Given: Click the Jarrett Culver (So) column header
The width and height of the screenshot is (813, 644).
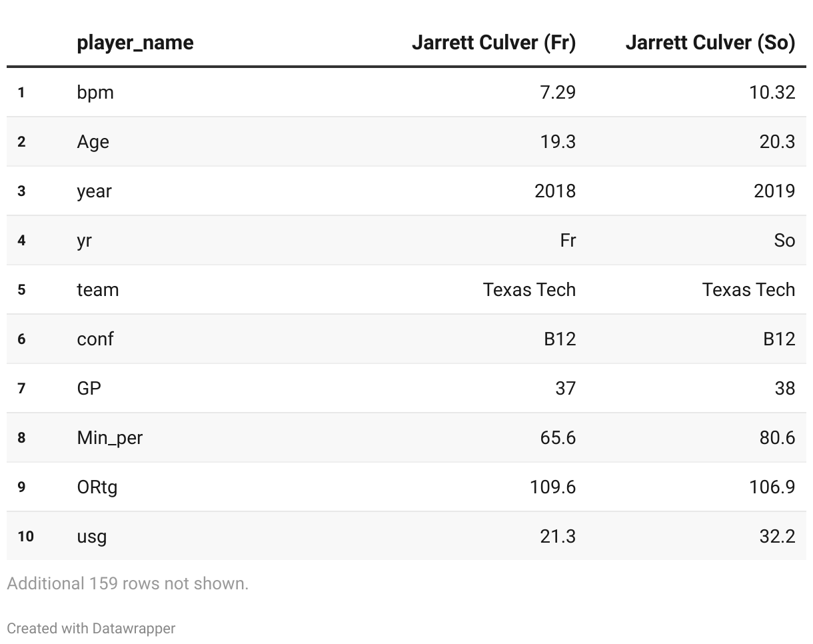Looking at the screenshot, I should pos(710,43).
